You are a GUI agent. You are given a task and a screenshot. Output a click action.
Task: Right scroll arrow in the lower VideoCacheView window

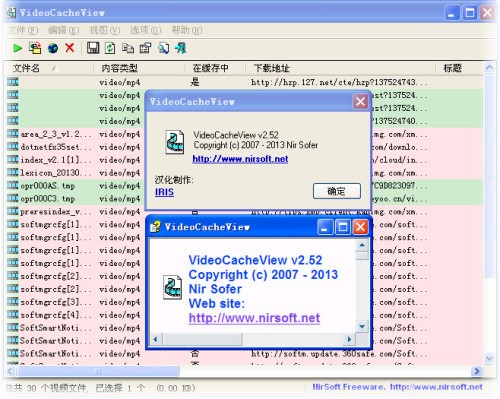(349, 339)
